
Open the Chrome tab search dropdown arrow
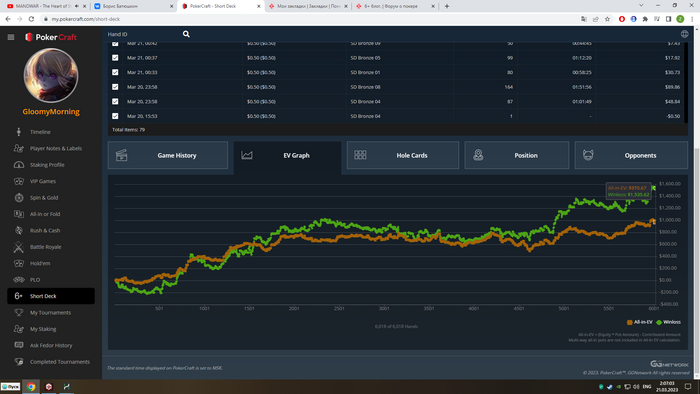641,6
